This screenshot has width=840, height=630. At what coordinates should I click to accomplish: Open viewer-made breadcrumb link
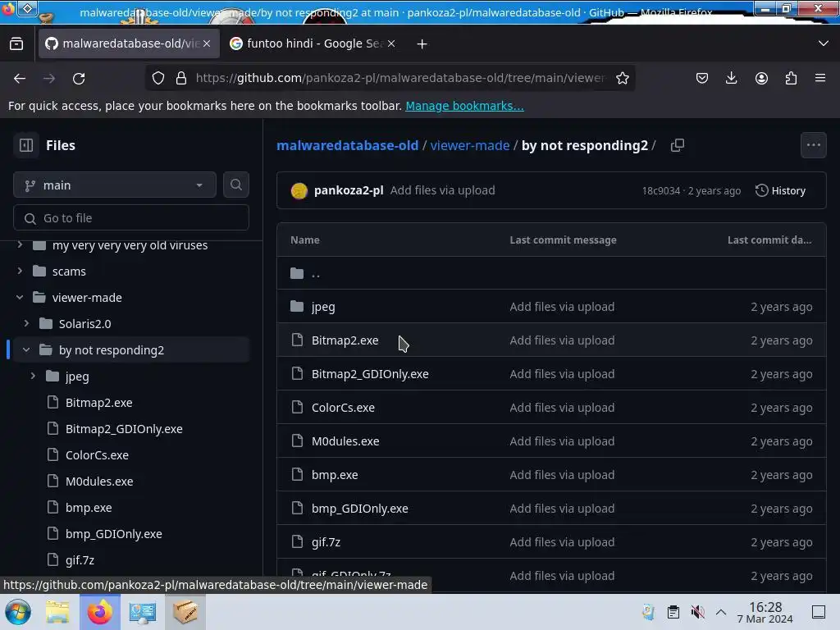point(470,145)
